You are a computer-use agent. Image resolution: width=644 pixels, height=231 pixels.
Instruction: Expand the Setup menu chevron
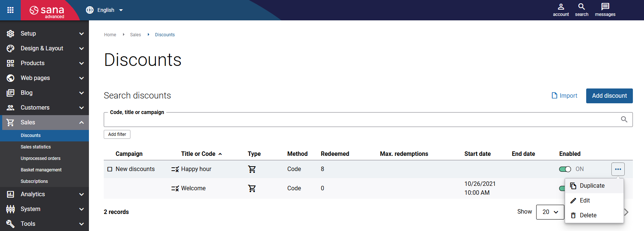pyautogui.click(x=82, y=34)
